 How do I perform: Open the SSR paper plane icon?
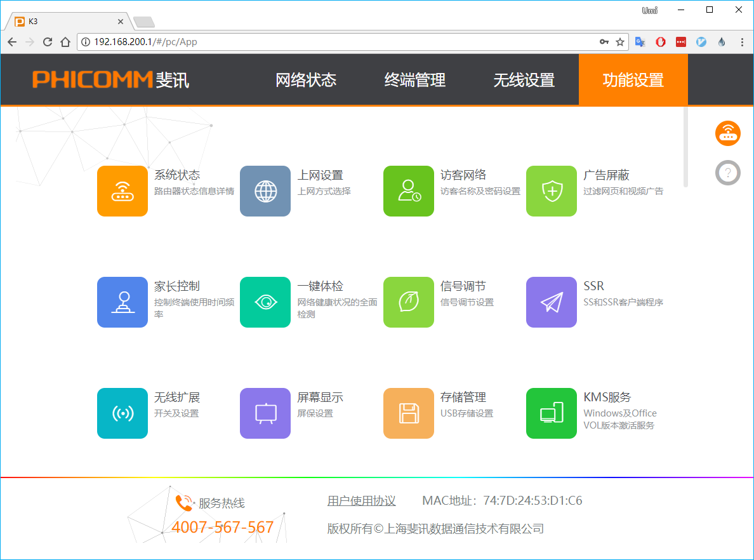tap(552, 302)
